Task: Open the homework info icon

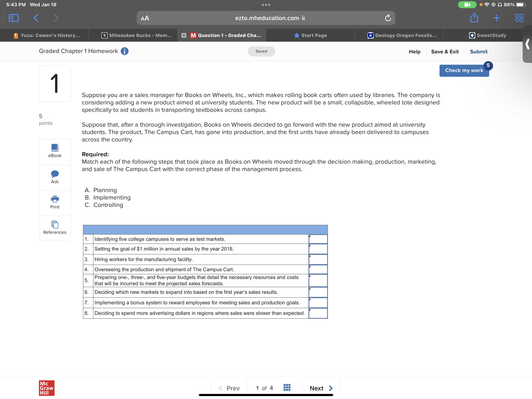Action: coord(124,51)
